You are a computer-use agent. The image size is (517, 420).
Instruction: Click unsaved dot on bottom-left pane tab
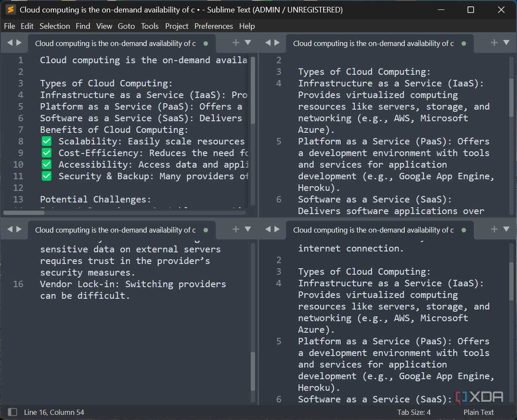[x=206, y=230]
